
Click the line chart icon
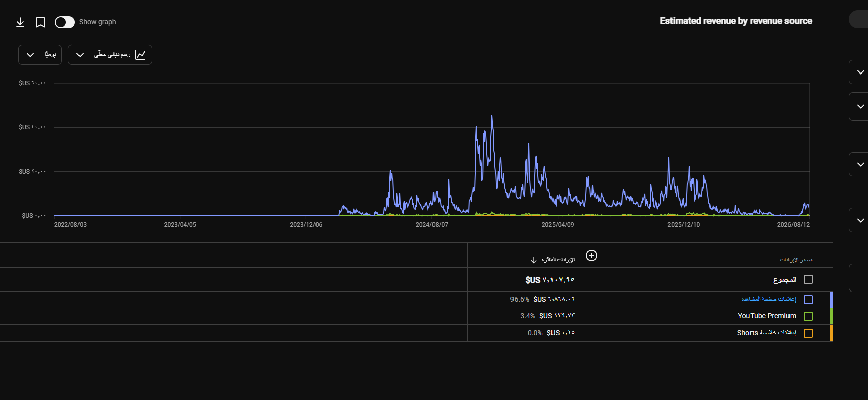(140, 55)
